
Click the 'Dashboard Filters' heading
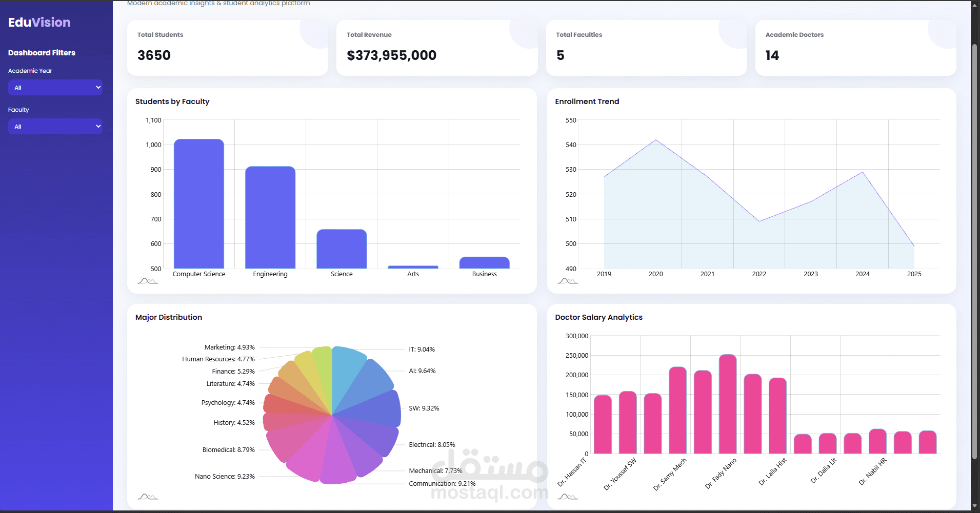click(42, 53)
